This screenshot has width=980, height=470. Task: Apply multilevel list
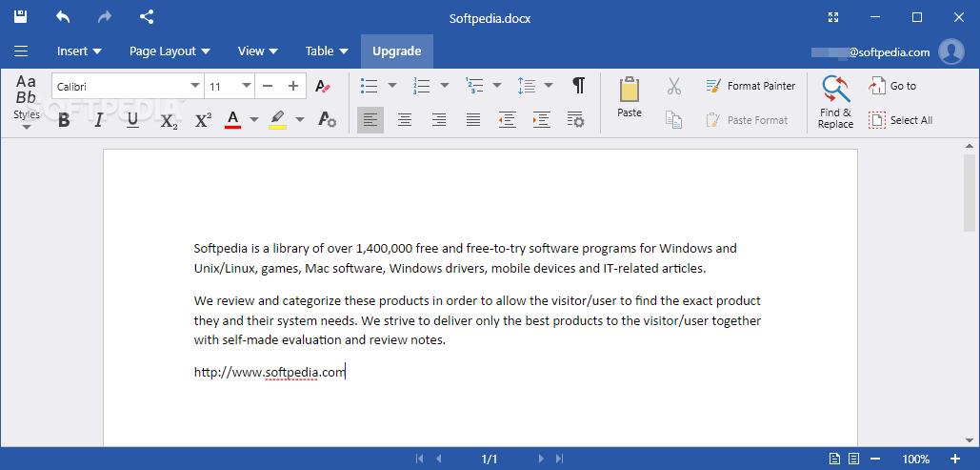[x=474, y=86]
